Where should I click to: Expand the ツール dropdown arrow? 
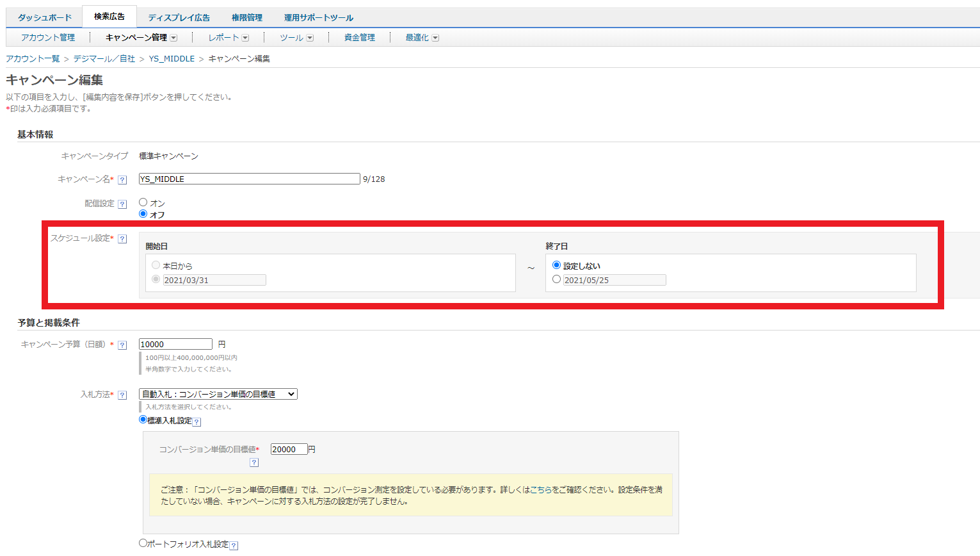tap(310, 38)
